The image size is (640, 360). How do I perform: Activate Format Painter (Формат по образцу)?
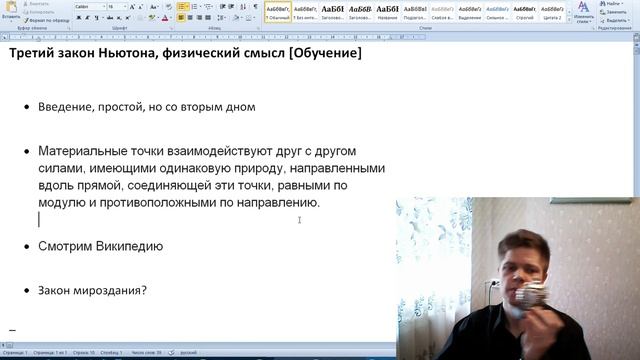click(46, 20)
